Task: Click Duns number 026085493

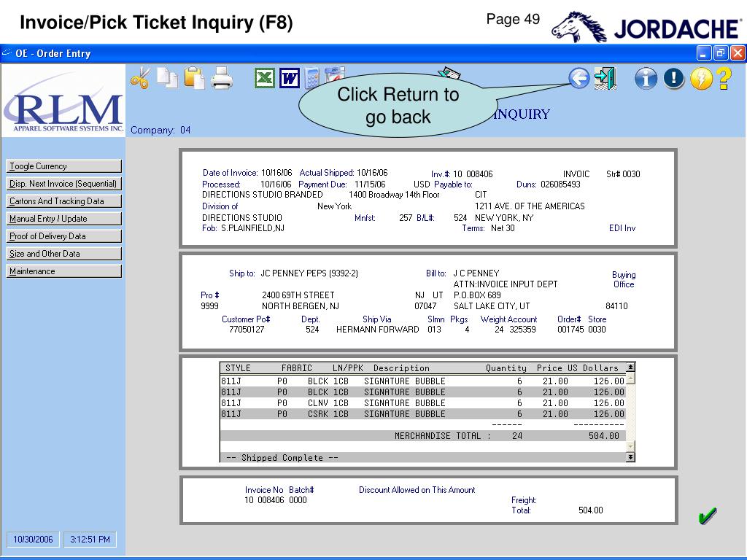Action: tap(560, 184)
